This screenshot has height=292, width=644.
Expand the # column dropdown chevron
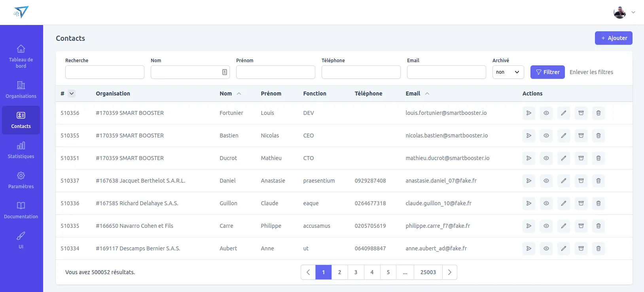[x=72, y=94]
